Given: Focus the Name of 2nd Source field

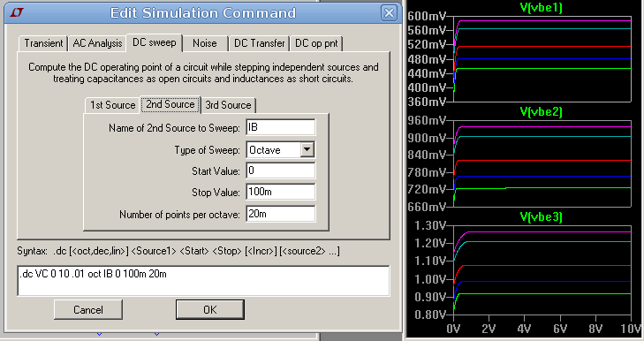Looking at the screenshot, I should click(x=281, y=127).
